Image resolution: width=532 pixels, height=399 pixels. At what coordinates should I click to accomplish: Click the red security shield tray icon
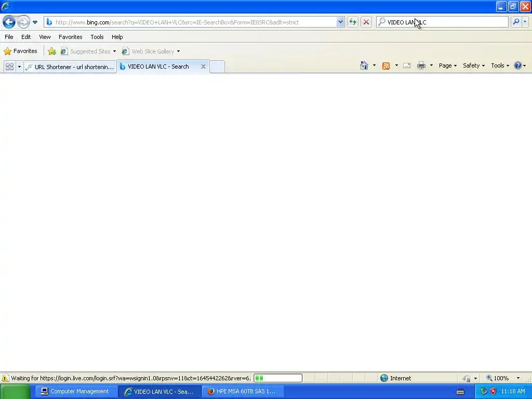point(493,392)
